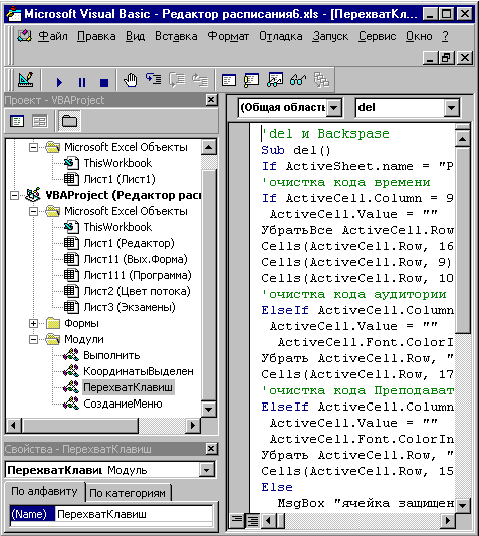Open the Формат menu

228,36
